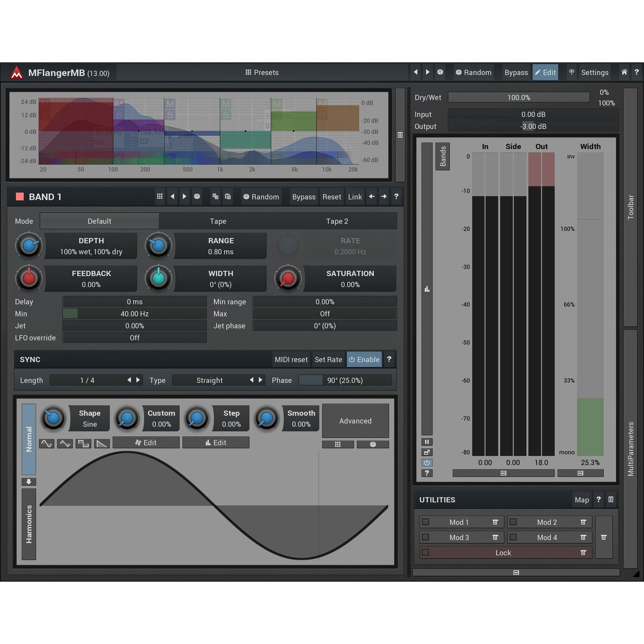The width and height of the screenshot is (644, 644).
Task: Enable the Mod 1 checkbox
Action: coord(426,522)
